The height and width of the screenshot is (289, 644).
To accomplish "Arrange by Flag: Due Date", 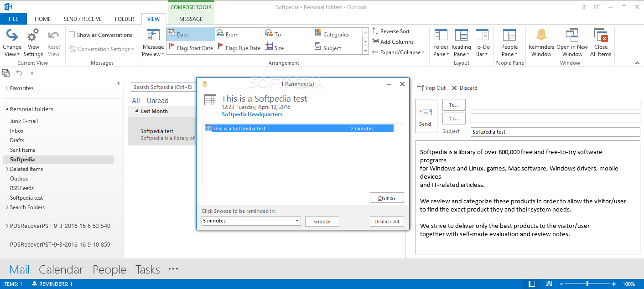I will point(239,48).
